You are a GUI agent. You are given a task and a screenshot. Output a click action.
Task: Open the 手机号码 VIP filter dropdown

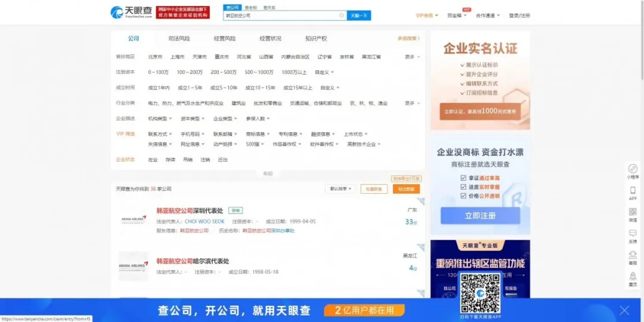192,134
